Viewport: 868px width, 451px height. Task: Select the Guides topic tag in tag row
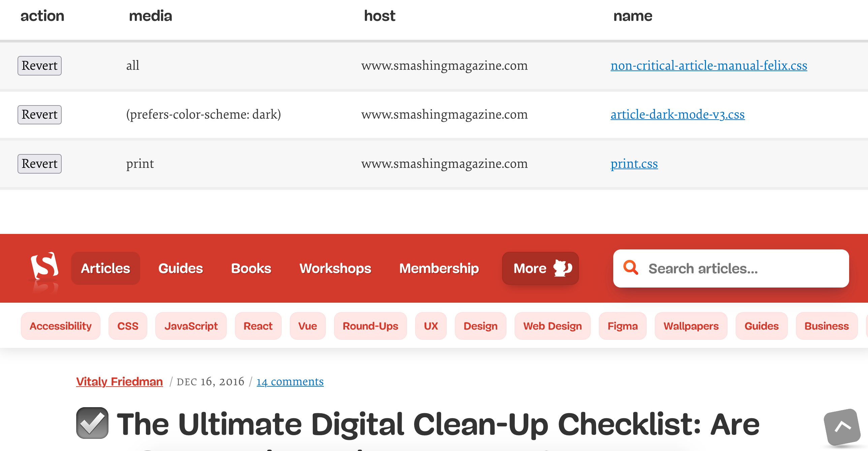(762, 326)
